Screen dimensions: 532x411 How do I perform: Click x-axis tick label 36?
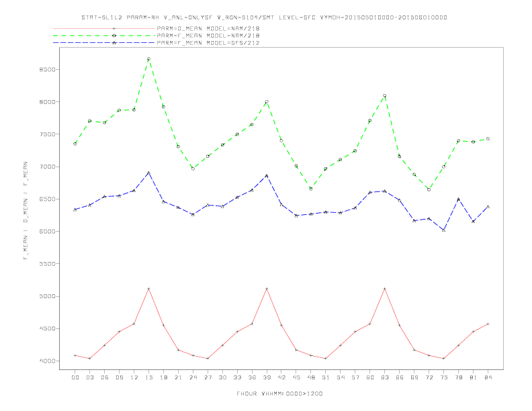click(x=252, y=377)
